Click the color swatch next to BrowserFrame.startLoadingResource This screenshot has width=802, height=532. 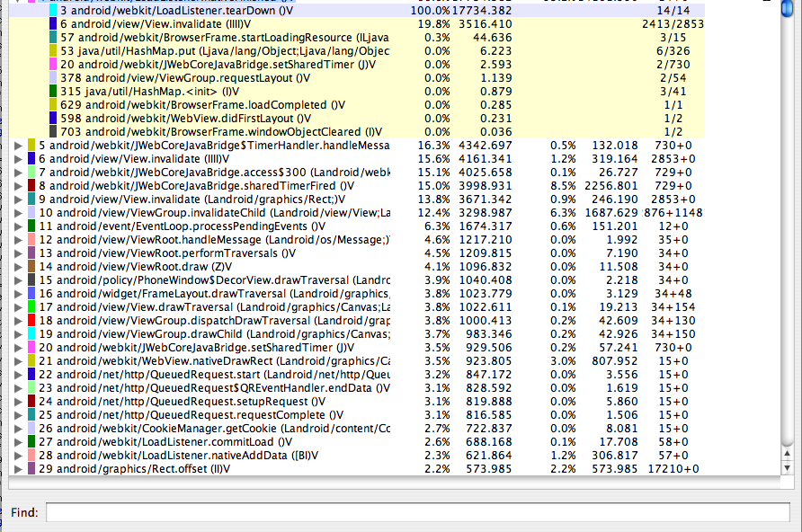[53, 37]
